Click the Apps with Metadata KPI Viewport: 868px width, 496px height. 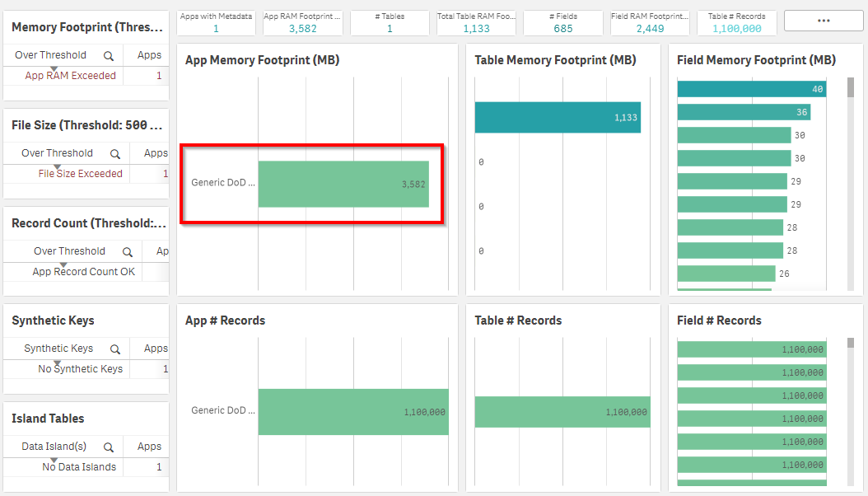click(216, 22)
